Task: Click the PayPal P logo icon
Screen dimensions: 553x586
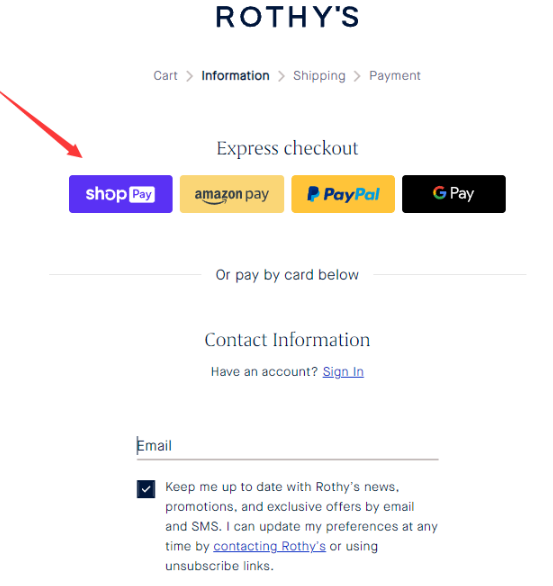Action: (x=313, y=194)
